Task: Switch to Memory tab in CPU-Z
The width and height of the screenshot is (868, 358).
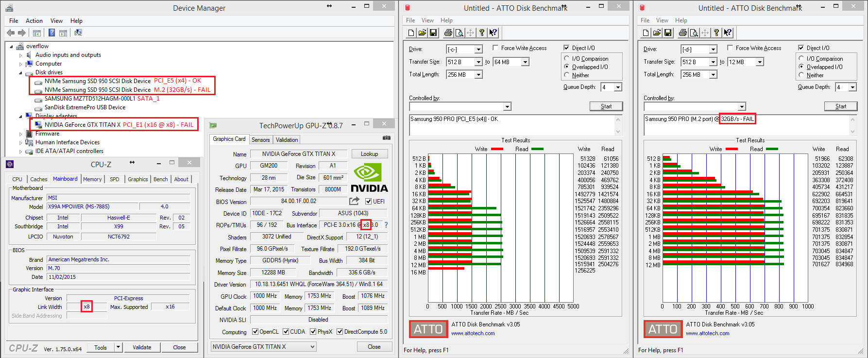Action: [92, 179]
